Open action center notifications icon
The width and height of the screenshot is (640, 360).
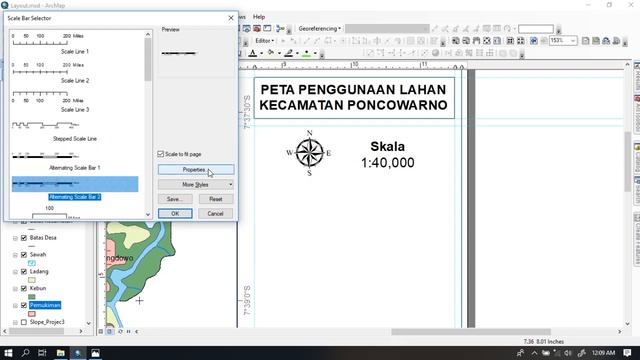pyautogui.click(x=627, y=353)
